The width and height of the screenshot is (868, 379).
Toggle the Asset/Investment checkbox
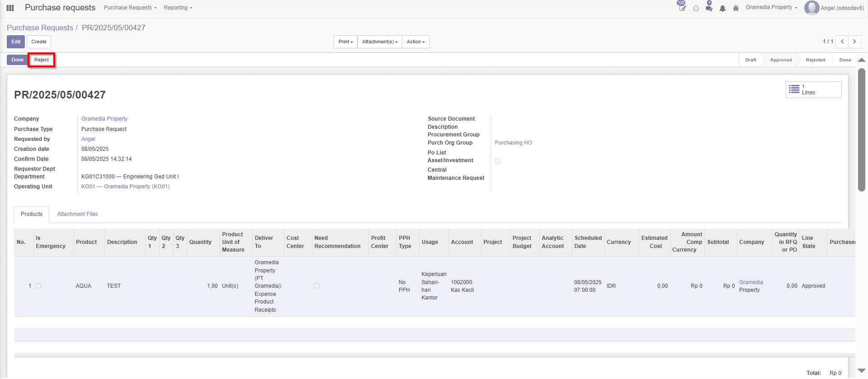pos(498,161)
